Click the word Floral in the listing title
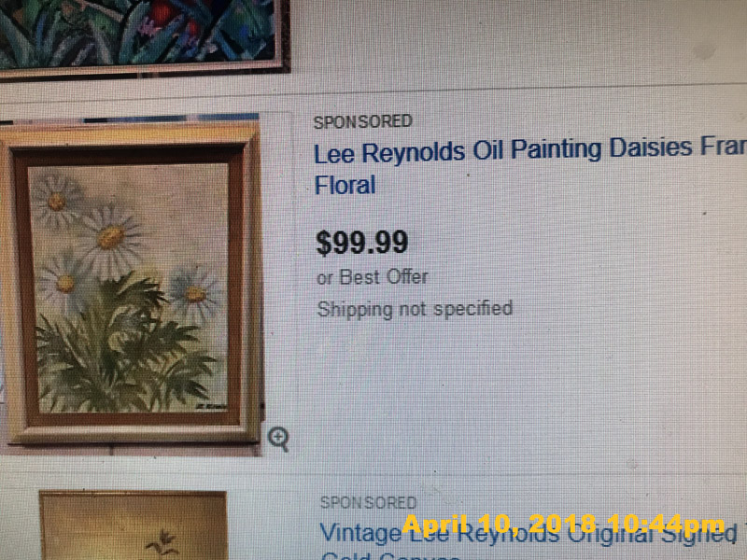Viewport: 747px width, 560px height. [345, 185]
